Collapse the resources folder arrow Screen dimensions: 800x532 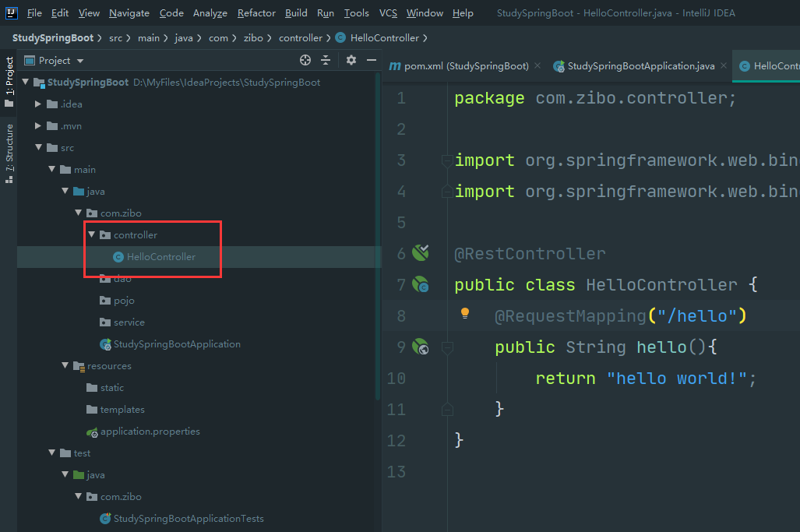(65, 366)
